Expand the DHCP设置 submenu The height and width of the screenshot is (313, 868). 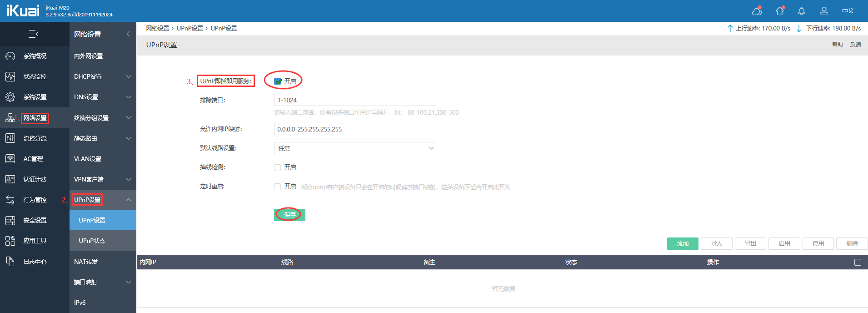[x=103, y=76]
